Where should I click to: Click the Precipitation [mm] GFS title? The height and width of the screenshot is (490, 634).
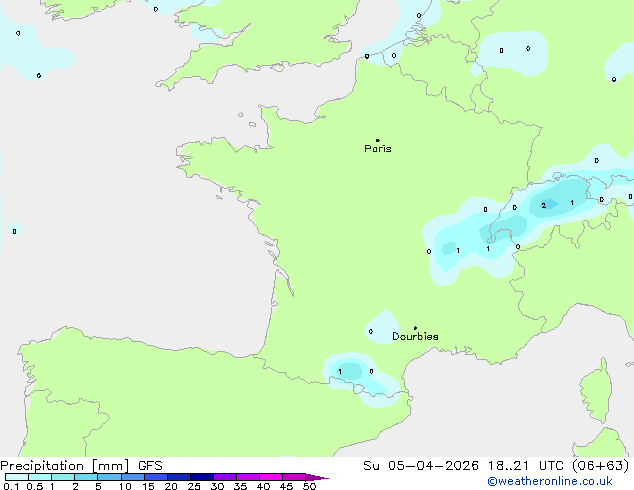click(81, 466)
